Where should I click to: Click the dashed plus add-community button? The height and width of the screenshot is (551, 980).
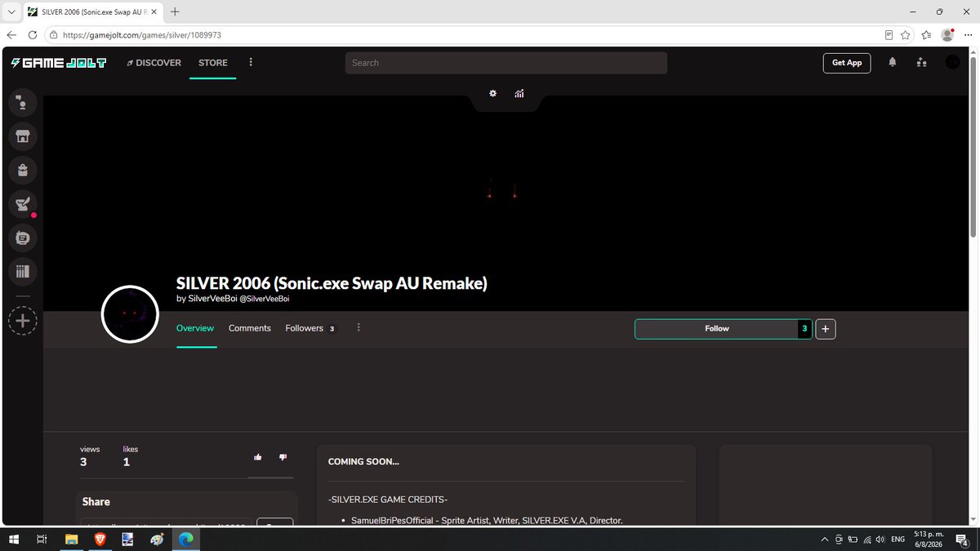click(x=22, y=321)
